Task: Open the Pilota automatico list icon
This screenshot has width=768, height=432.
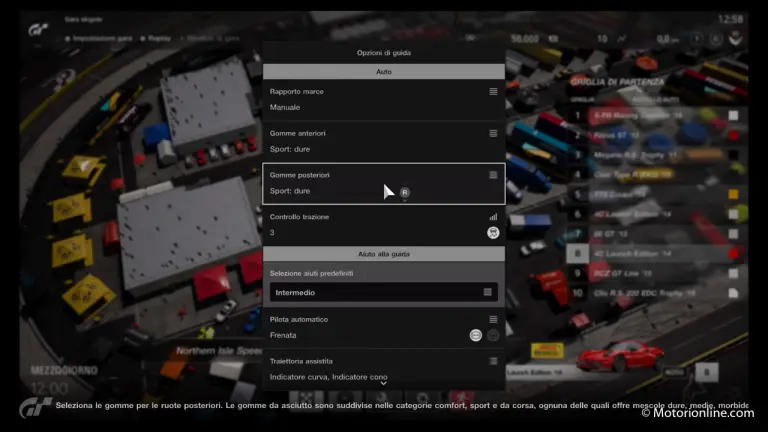Action: pos(493,319)
